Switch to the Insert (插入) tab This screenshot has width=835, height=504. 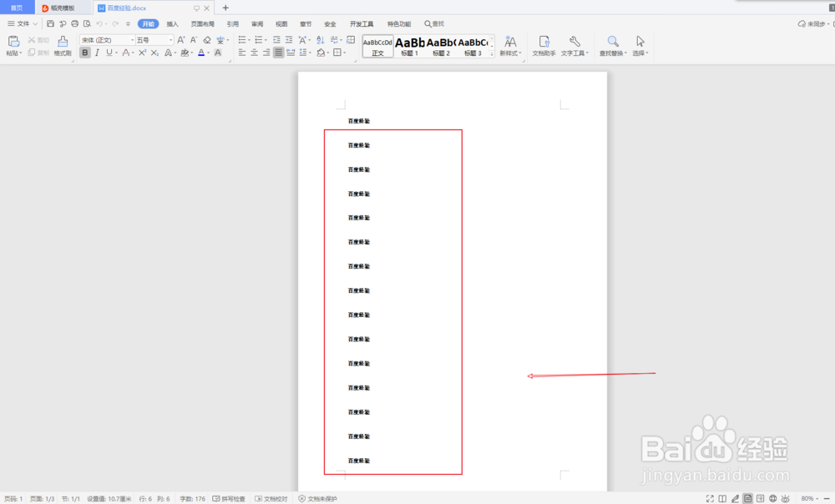point(172,24)
